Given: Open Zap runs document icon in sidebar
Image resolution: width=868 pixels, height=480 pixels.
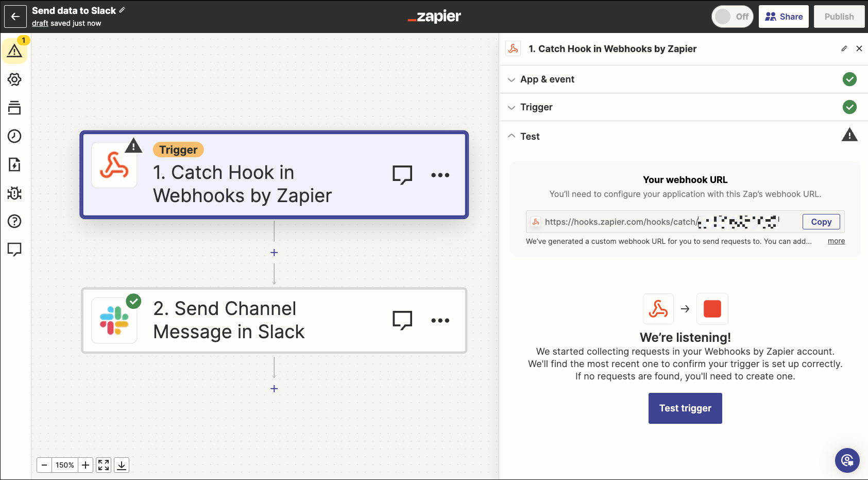Looking at the screenshot, I should (14, 164).
